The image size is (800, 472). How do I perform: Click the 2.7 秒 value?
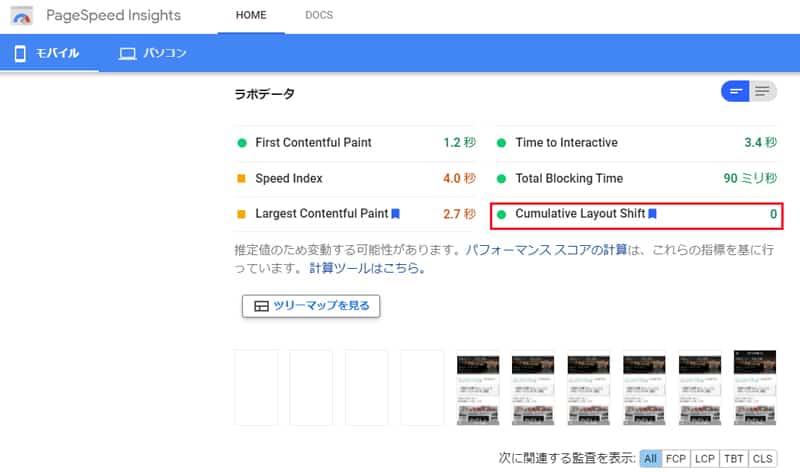click(460, 214)
